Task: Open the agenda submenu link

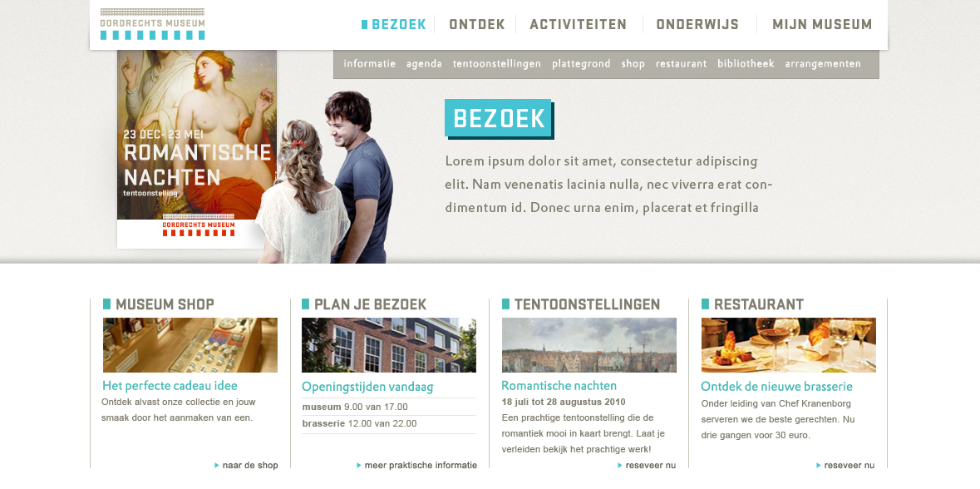Action: (425, 64)
